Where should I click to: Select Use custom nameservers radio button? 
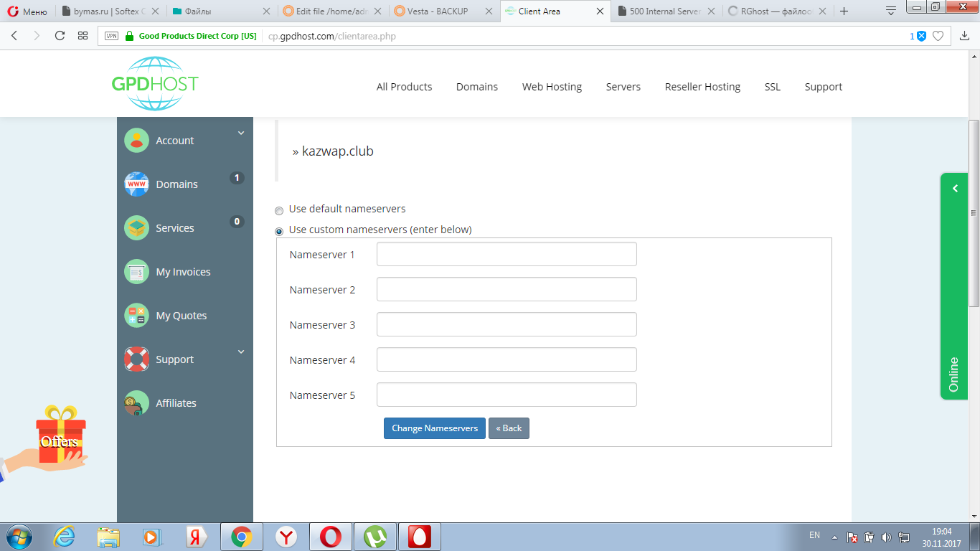click(279, 232)
